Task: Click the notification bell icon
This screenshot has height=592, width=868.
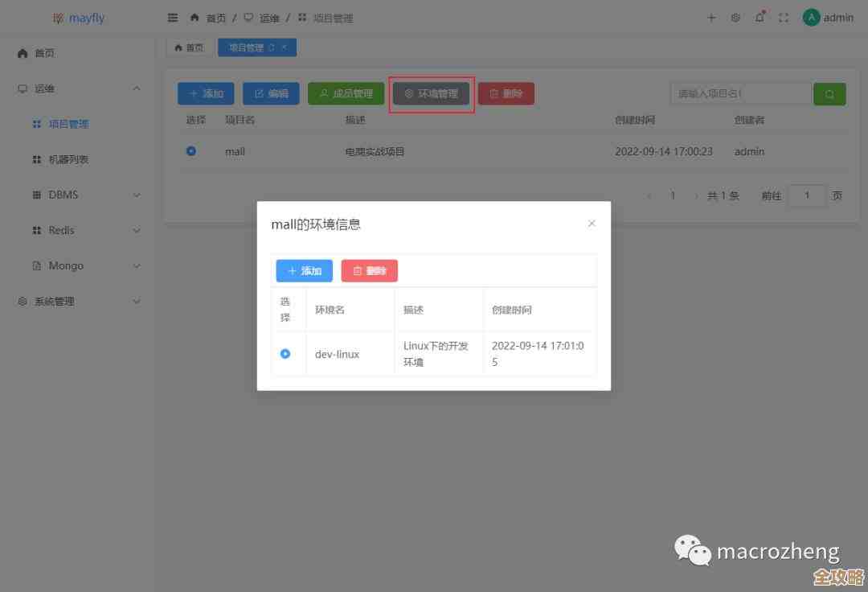Action: [x=759, y=17]
